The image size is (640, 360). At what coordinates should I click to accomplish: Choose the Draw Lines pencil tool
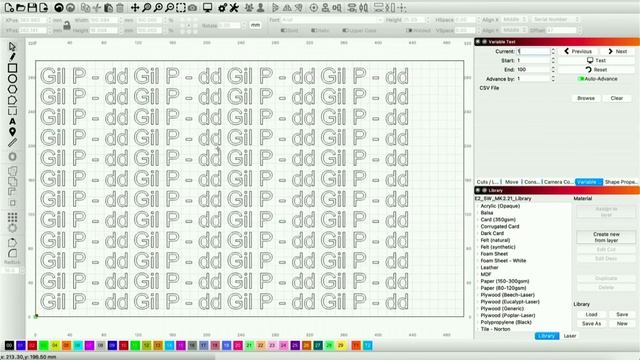pyautogui.click(x=12, y=57)
